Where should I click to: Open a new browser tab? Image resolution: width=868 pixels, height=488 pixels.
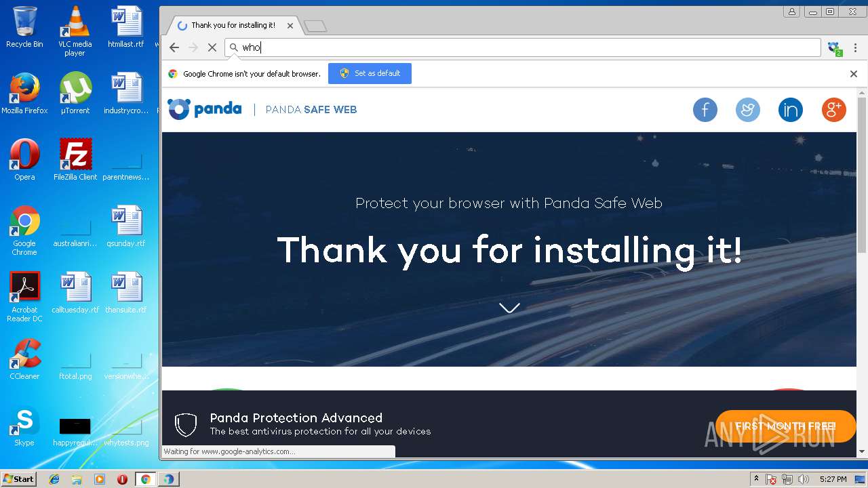tap(315, 26)
